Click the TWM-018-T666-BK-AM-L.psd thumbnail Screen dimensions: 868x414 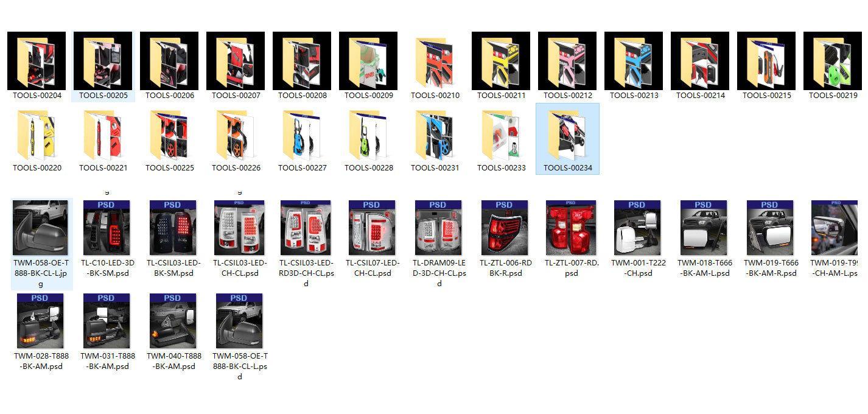point(703,228)
